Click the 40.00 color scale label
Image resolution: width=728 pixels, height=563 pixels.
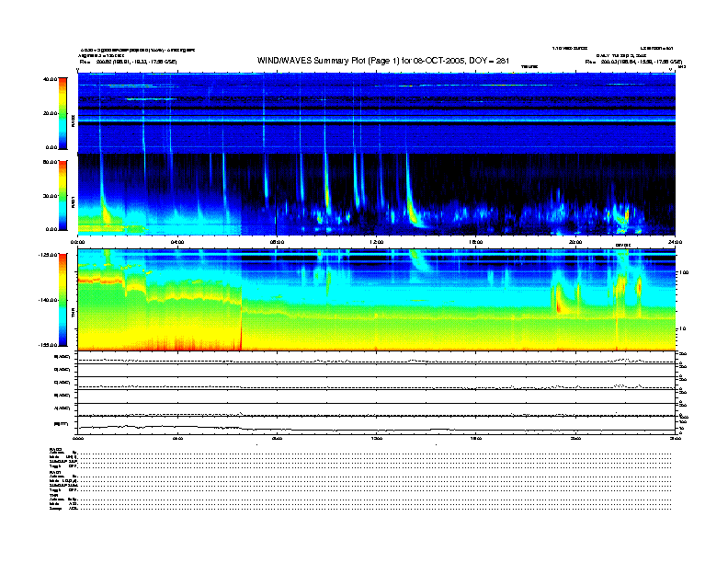50,79
